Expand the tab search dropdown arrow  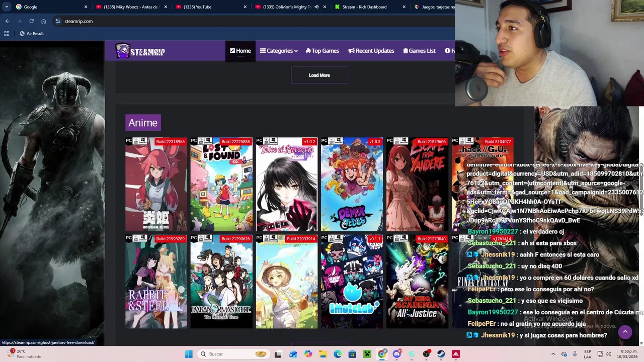coord(7,7)
